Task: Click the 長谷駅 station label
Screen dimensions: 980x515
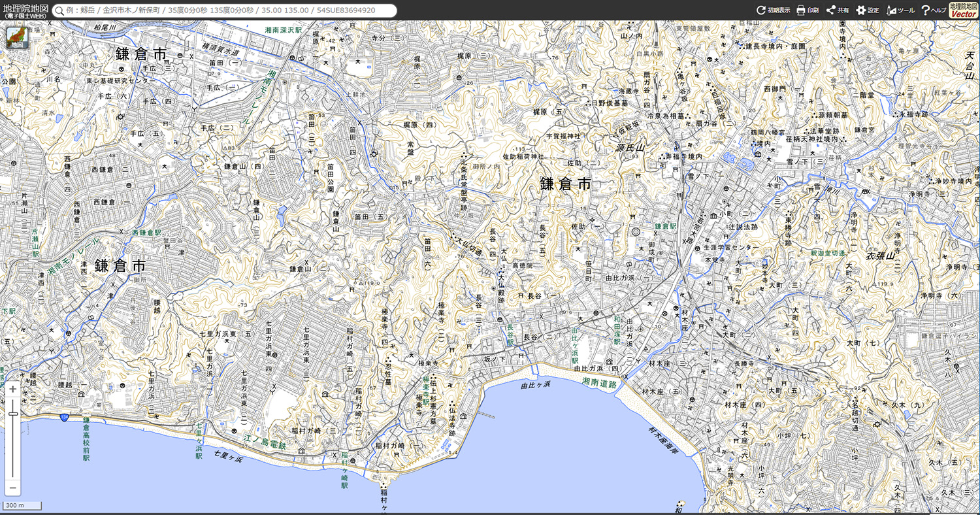Action: pos(510,334)
